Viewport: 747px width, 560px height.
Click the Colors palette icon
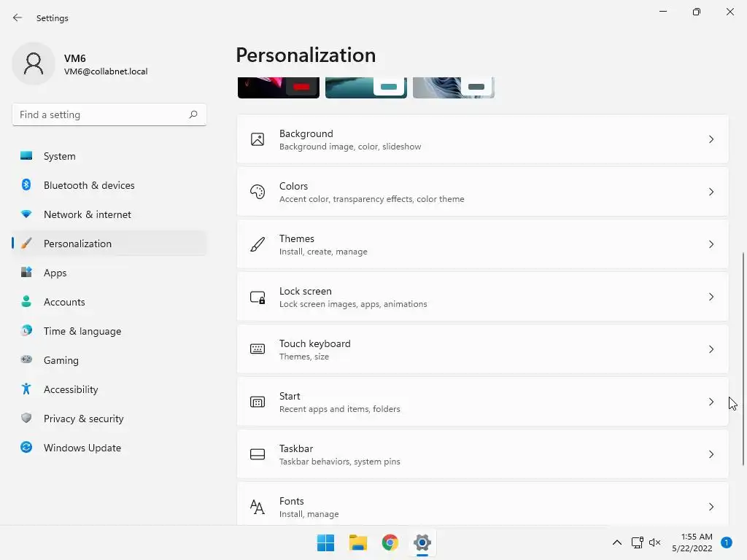tap(258, 192)
